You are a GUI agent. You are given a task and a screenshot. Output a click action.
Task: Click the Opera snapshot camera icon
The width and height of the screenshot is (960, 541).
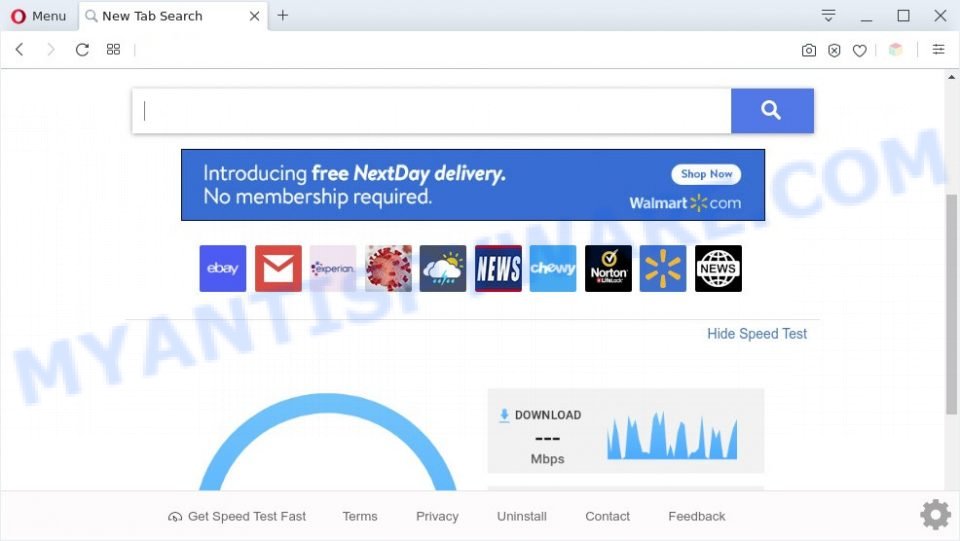809,50
